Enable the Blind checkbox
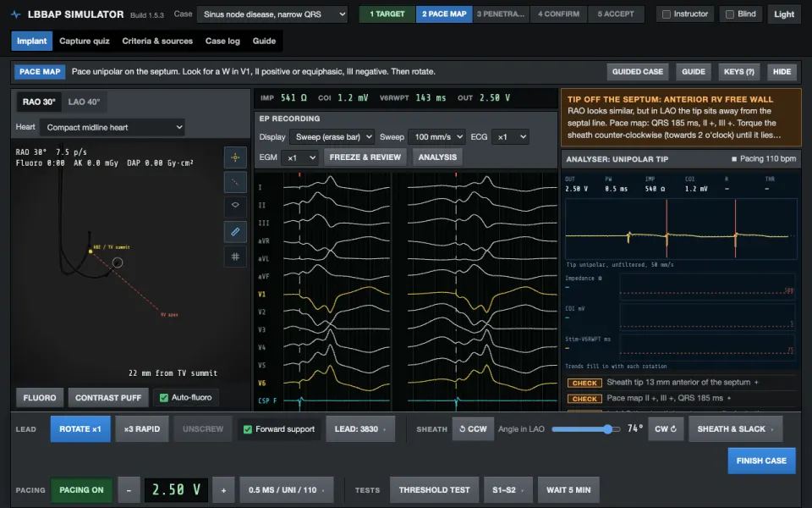The height and width of the screenshot is (508, 812). (730, 14)
